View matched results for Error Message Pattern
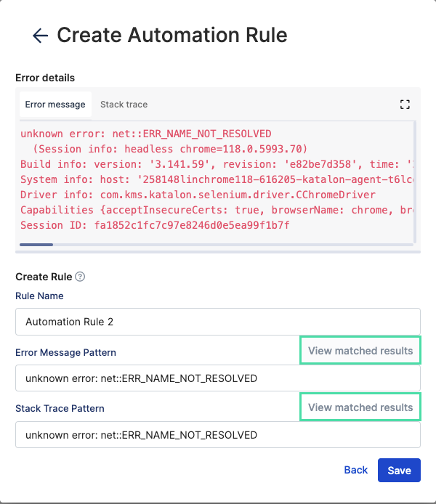Viewport: 436px width, 504px height. click(360, 351)
